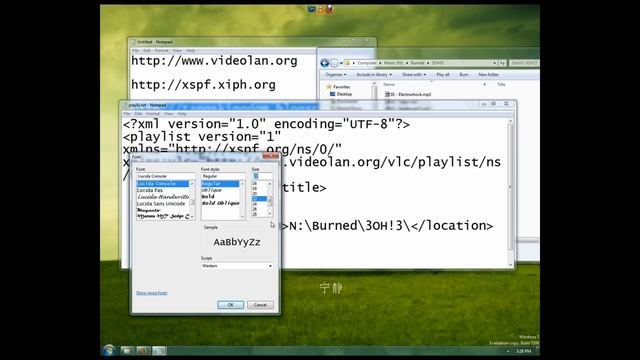Viewport: 640px width, 360px height.
Task: Click font list scrollbar down arrow
Action: pyautogui.click(x=192, y=217)
